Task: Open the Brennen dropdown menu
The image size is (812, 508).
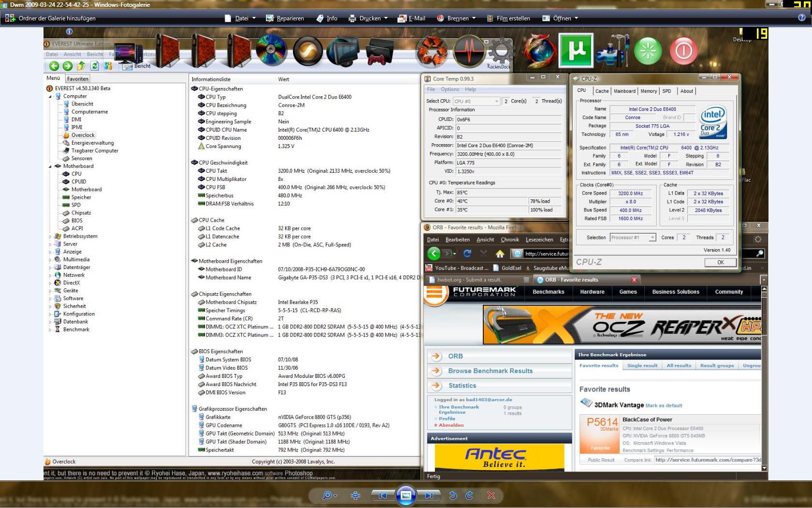Action: [456, 18]
